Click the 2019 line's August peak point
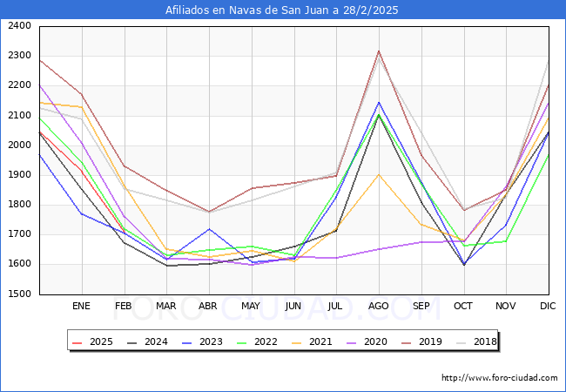 pos(379,51)
